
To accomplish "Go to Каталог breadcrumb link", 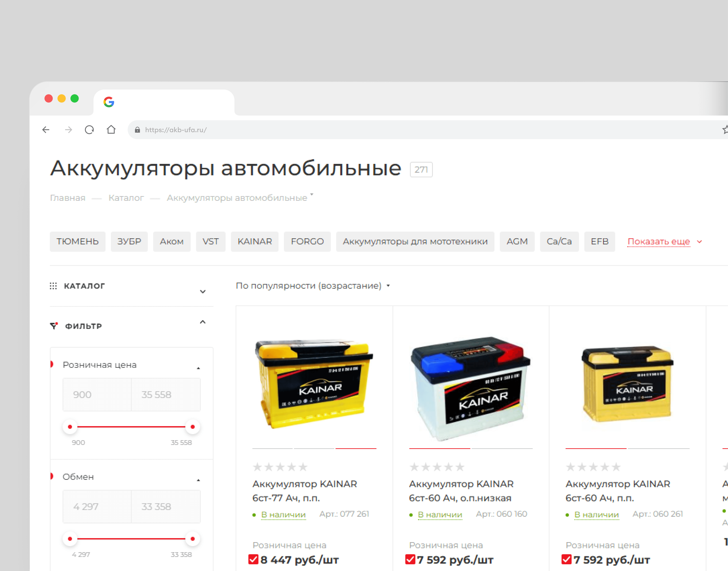I will (x=126, y=198).
